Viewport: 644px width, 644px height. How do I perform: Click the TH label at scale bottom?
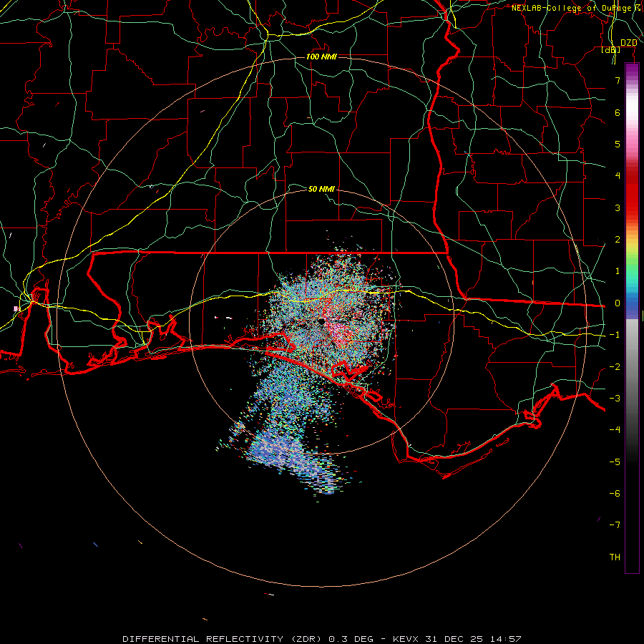(x=615, y=557)
